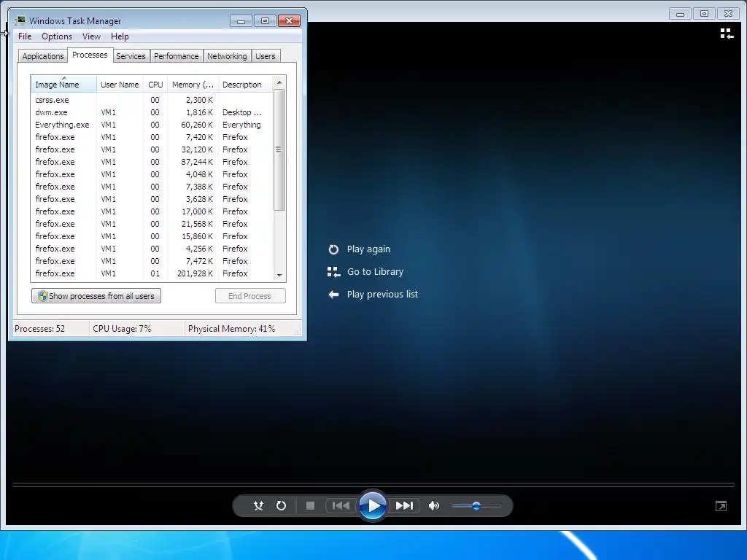The height and width of the screenshot is (560, 747).
Task: Toggle repeat in the media player
Action: coord(281,506)
